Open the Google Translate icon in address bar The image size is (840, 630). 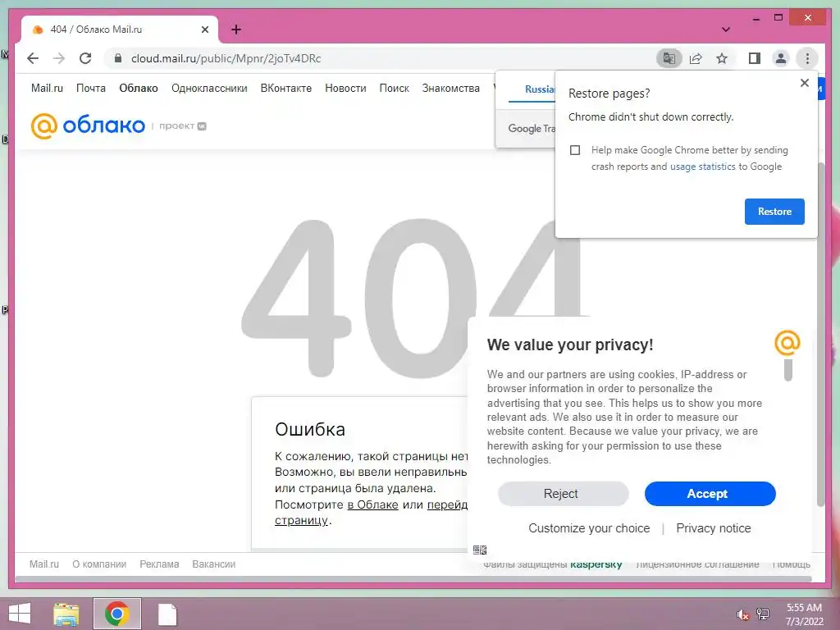pos(669,58)
